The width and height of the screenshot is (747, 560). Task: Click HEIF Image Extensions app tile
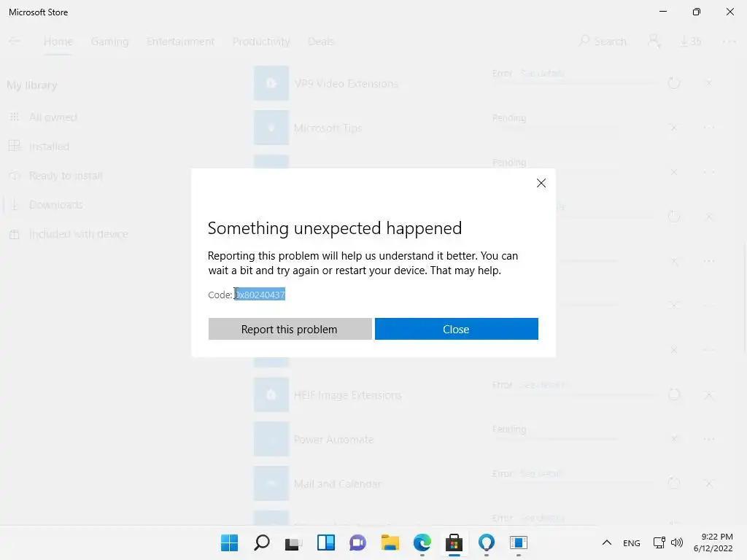[x=271, y=394]
